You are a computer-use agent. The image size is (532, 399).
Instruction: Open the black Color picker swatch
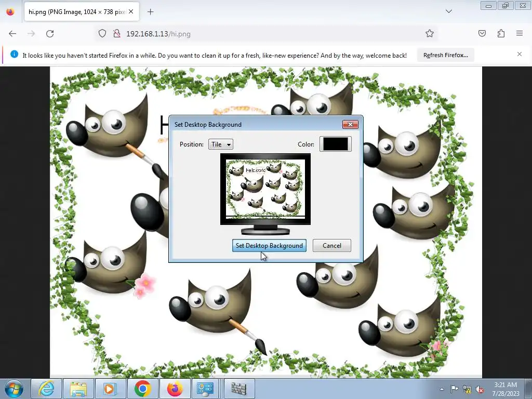pos(335,144)
